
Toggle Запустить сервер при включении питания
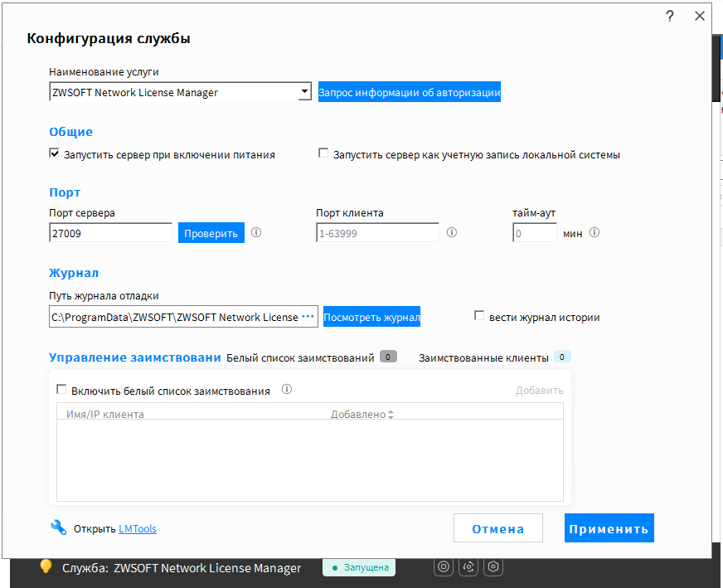pyautogui.click(x=54, y=153)
